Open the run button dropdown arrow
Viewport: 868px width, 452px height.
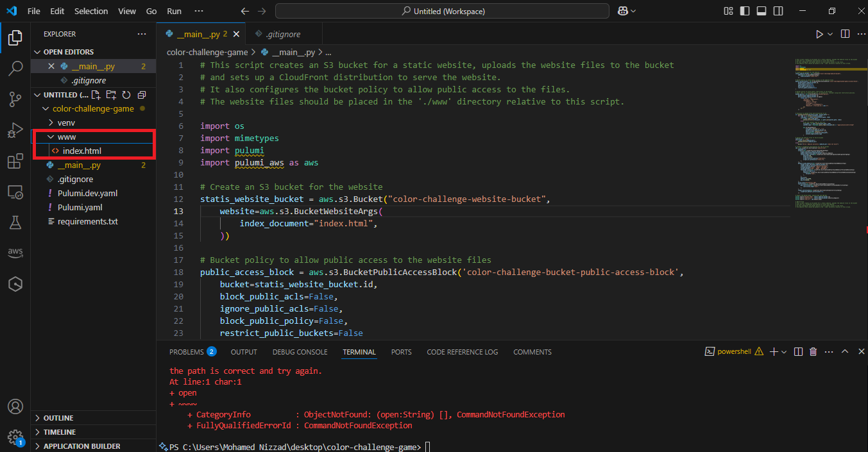830,34
